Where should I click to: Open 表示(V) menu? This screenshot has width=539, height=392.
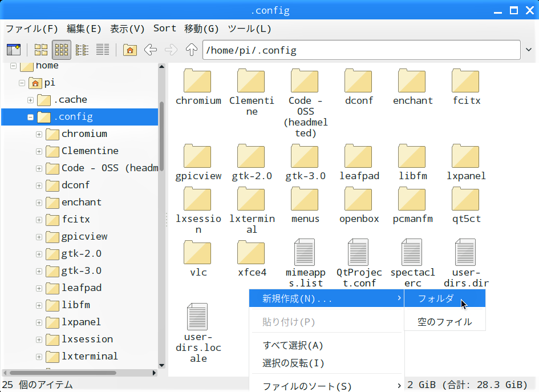tap(127, 29)
